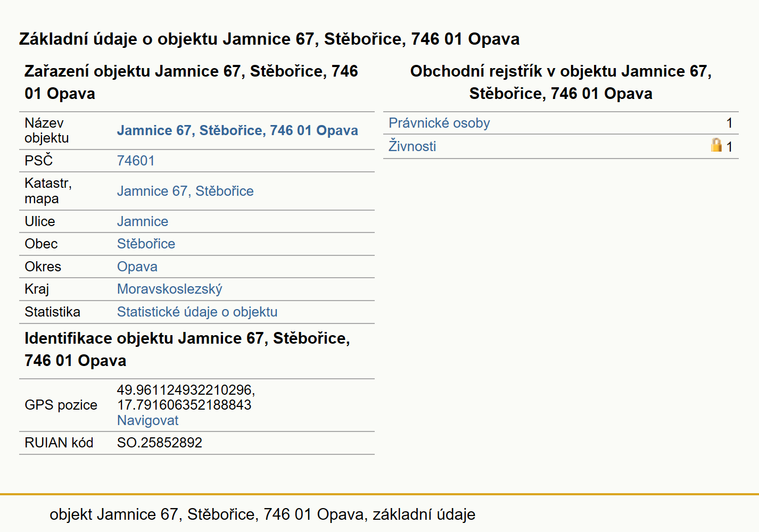Click the Právnické osoby count value 1
759x532 pixels.
[x=729, y=123]
